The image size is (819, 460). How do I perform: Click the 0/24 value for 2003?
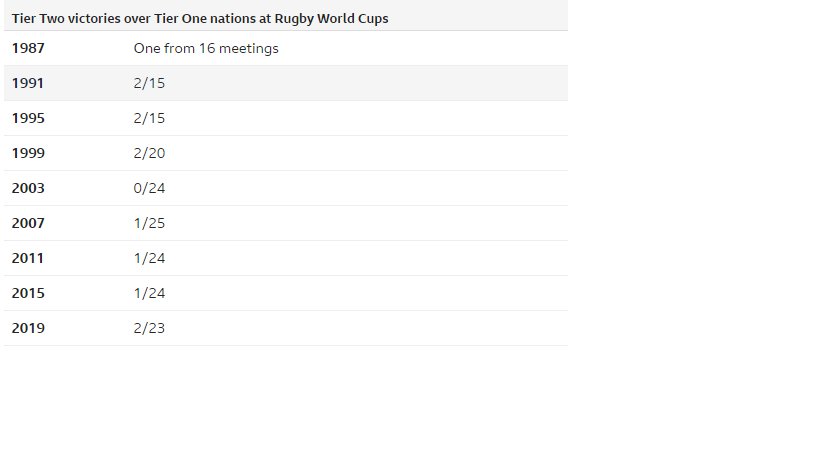[149, 188]
